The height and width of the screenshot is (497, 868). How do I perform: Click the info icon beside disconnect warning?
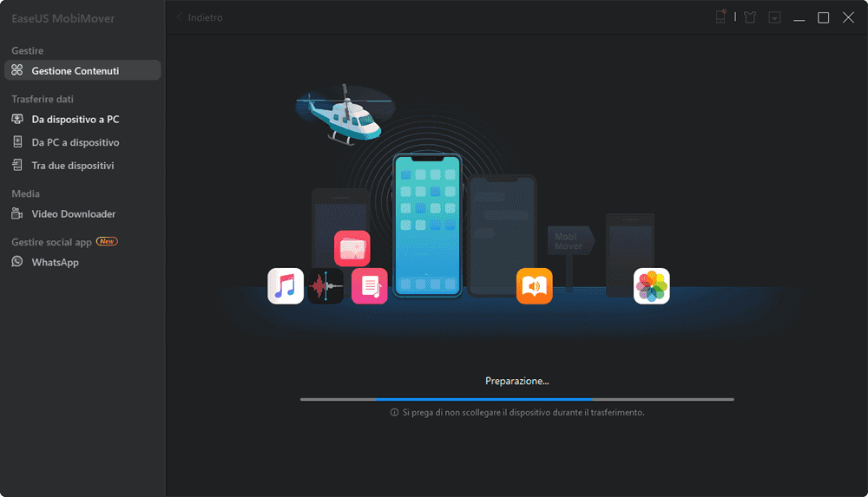[x=394, y=412]
